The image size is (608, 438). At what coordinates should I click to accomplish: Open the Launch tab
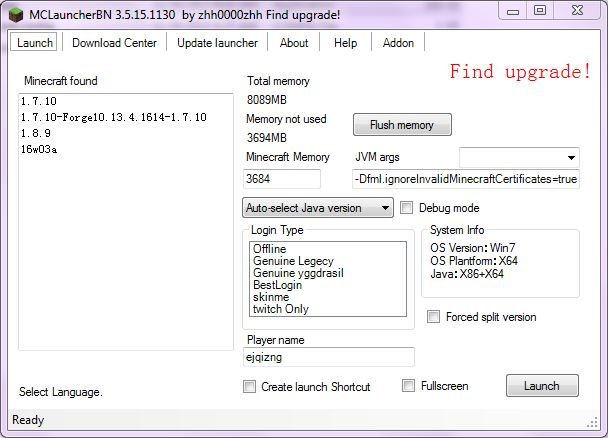pos(34,42)
